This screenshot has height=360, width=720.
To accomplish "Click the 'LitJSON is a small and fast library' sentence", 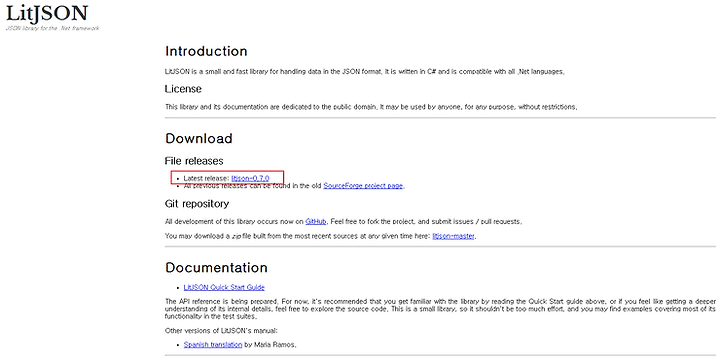I will click(x=365, y=72).
